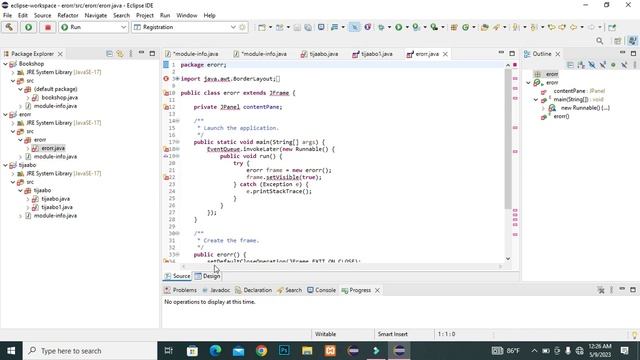Expand tijaabo1.java in the tree
640x360 pixels.
[28, 207]
